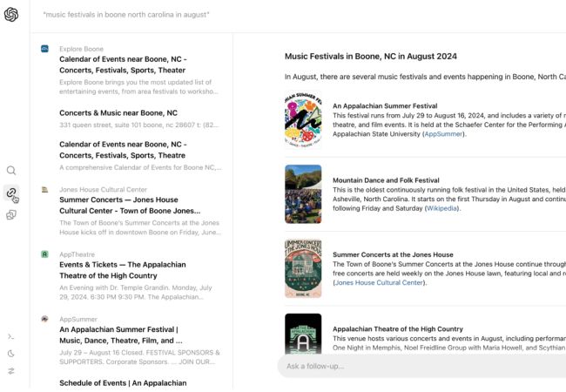Image resolution: width=566 pixels, height=392 pixels.
Task: Click snippet 'A comprehensive Calendar of Events'
Action: (x=140, y=167)
